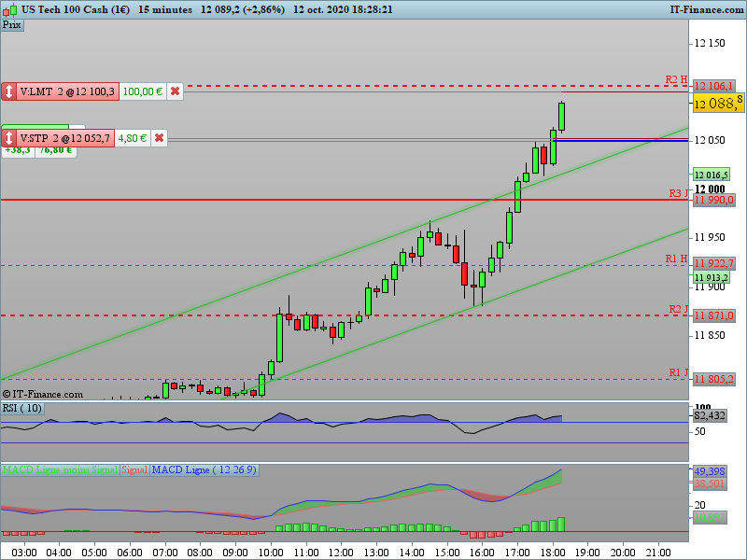Viewport: 747px width, 560px height.
Task: Click the MACD histogram value tag 10,897
Action: tap(710, 518)
